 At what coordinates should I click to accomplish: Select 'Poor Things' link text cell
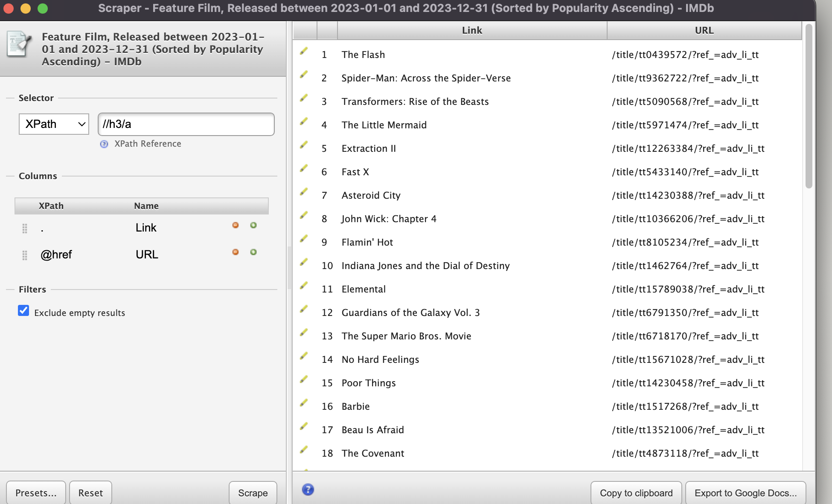[x=369, y=383]
